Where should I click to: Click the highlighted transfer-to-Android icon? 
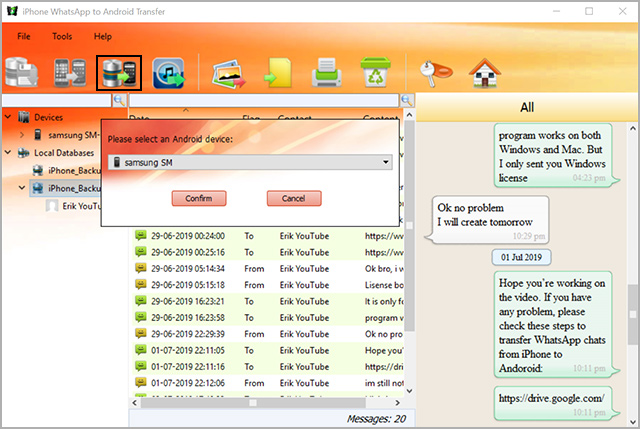[x=118, y=72]
